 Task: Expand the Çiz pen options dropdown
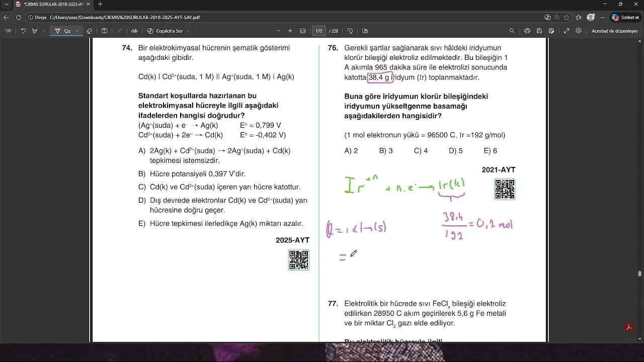click(77, 31)
